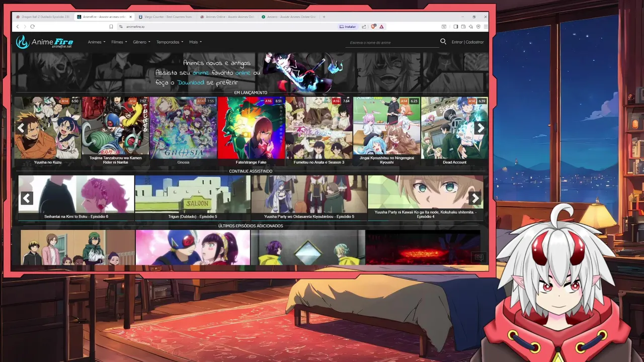Viewport: 644px width, 362px height.
Task: Click the AnimeFire flame logo
Action: 44,42
